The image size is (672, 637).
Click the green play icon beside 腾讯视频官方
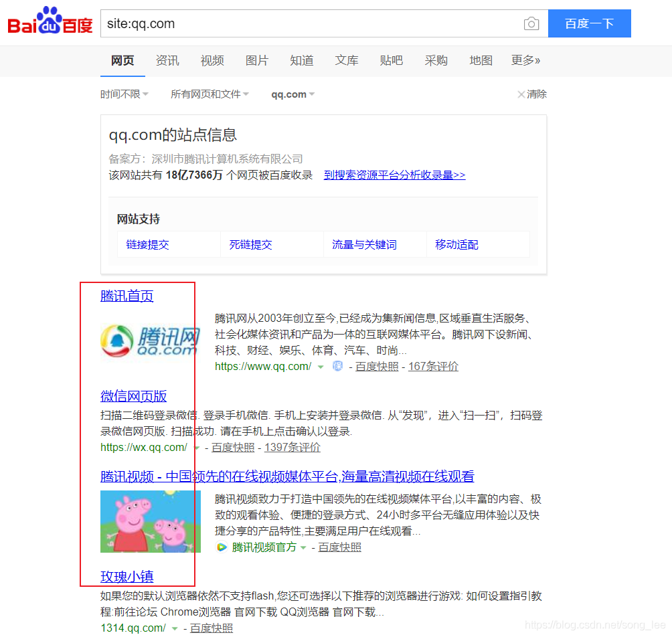pos(221,547)
